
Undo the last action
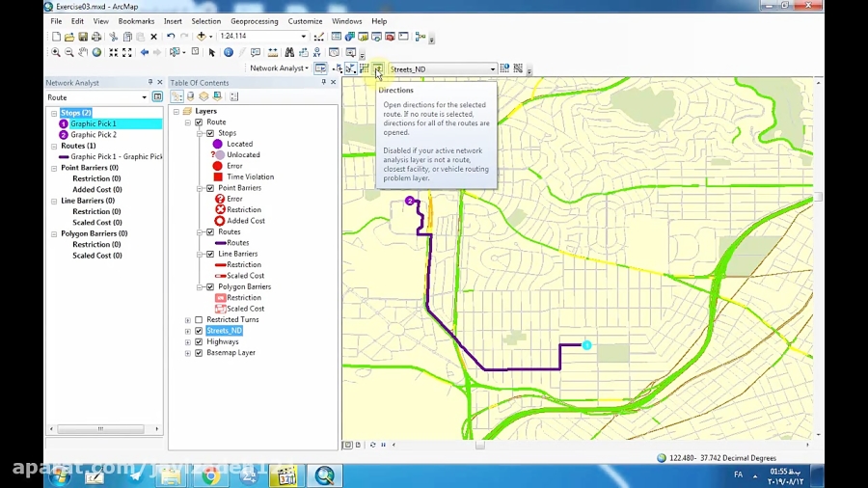pyautogui.click(x=171, y=37)
